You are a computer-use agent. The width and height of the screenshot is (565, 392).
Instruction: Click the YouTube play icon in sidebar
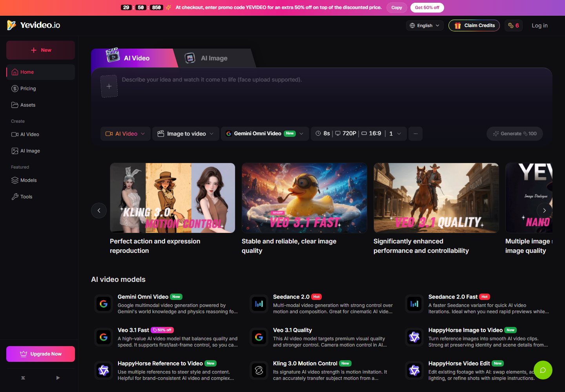pyautogui.click(x=58, y=378)
